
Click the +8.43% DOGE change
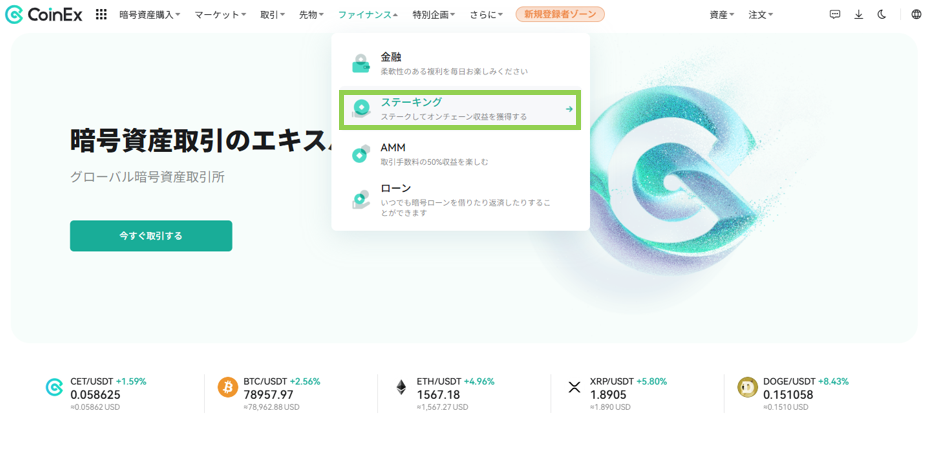point(833,381)
